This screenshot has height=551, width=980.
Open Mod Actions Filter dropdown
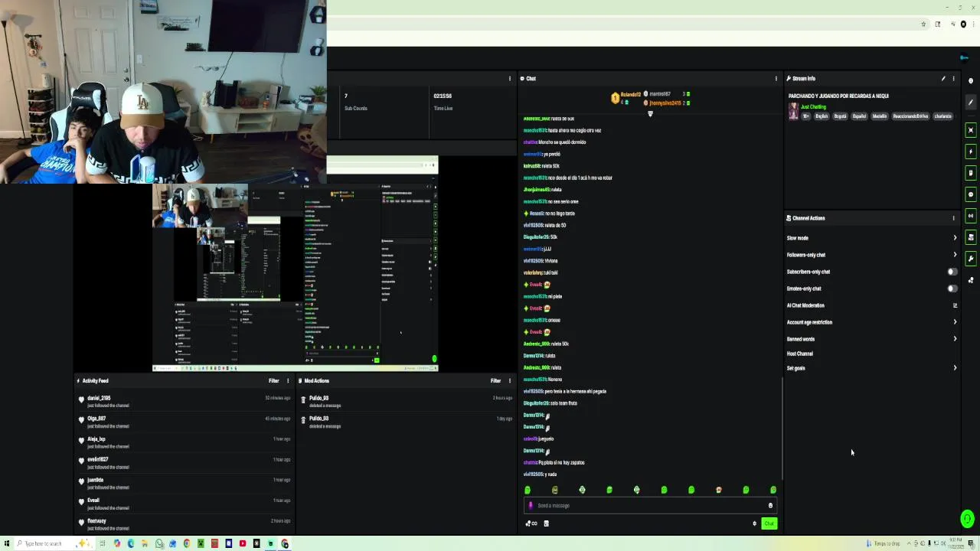495,380
